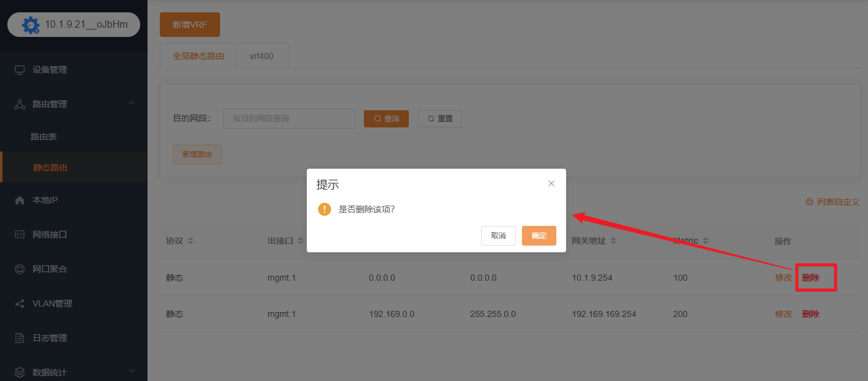Go to 网口聚合 in the sidebar

49,269
